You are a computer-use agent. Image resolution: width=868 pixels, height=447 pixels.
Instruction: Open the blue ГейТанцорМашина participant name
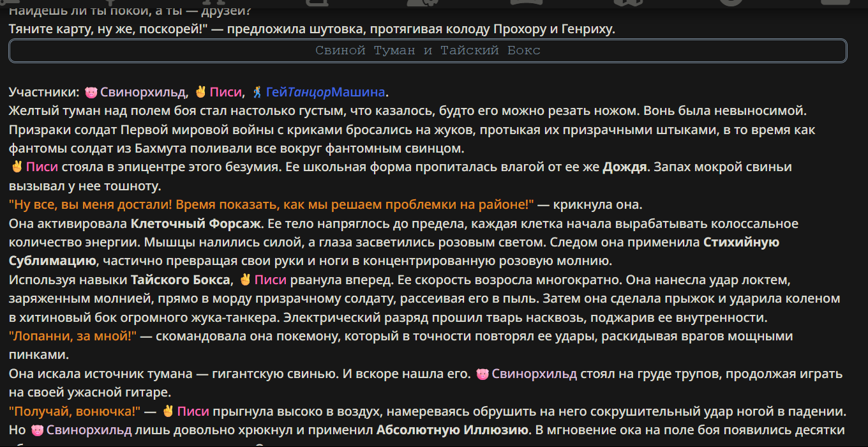[x=325, y=93]
